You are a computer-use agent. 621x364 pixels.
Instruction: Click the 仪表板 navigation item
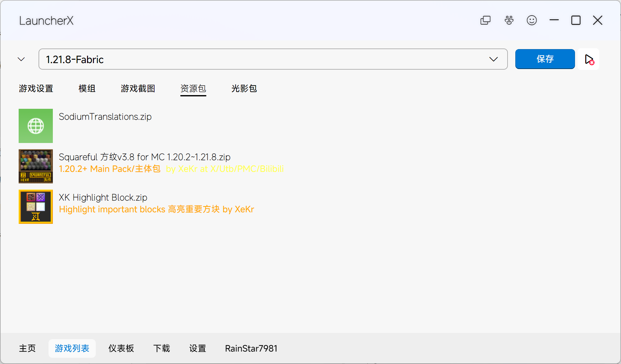[x=121, y=348]
